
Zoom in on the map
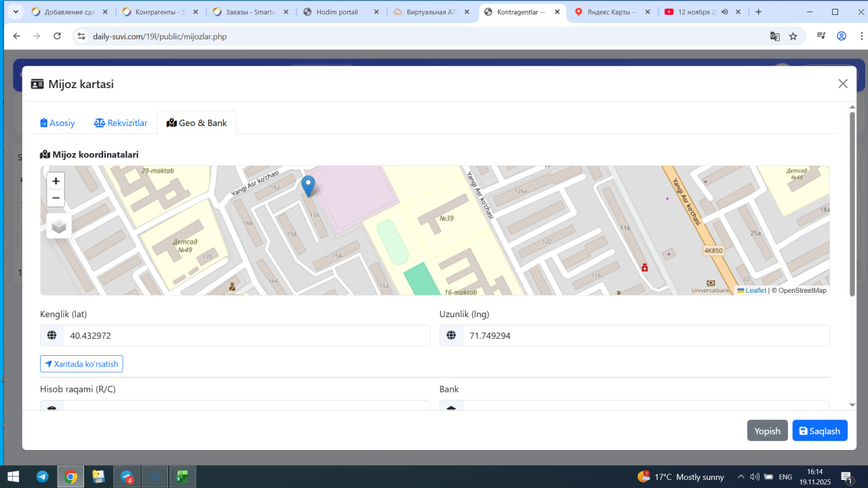[56, 181]
